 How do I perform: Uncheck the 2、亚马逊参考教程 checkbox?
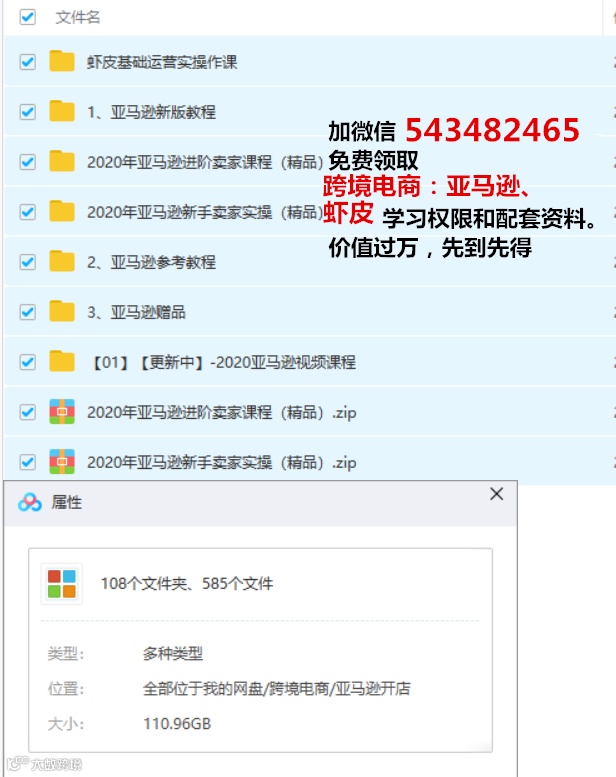pyautogui.click(x=28, y=262)
